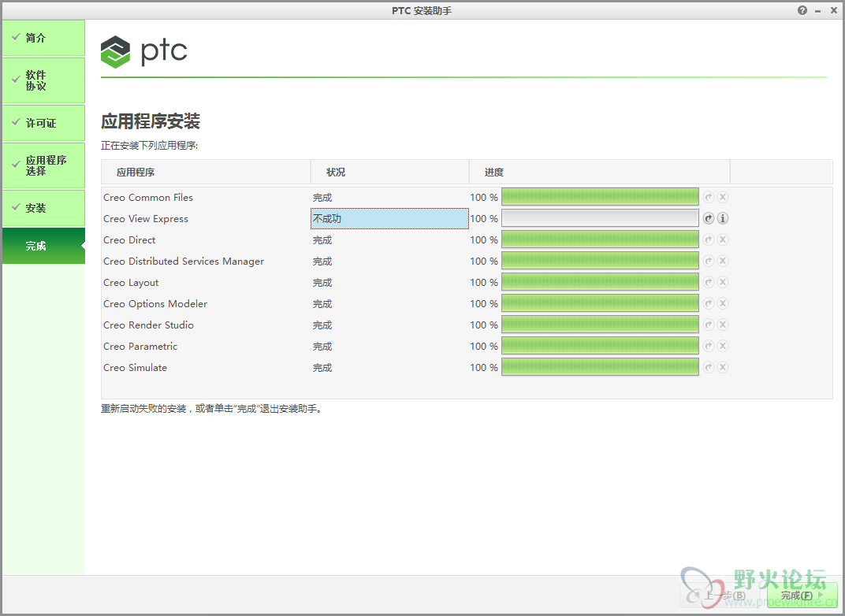Go to 应用程序选择 step in sidebar
Image resolution: width=845 pixels, height=616 pixels.
point(43,165)
